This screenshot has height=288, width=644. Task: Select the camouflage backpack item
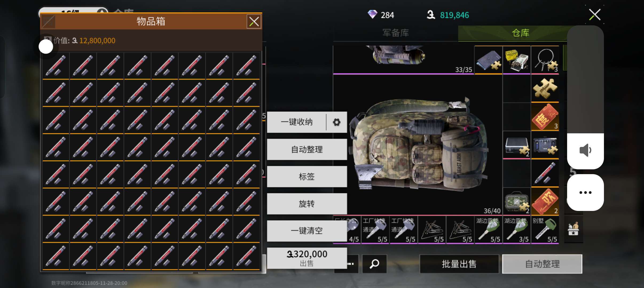[x=418, y=145]
